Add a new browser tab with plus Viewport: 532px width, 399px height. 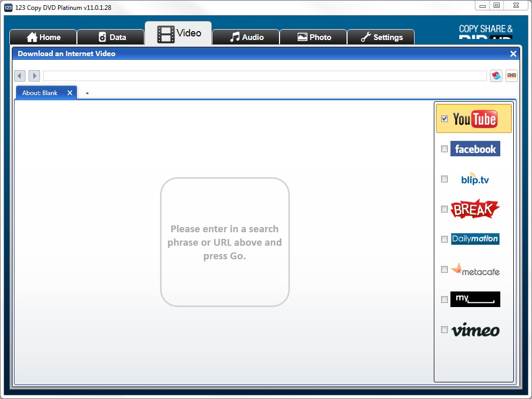coord(87,93)
